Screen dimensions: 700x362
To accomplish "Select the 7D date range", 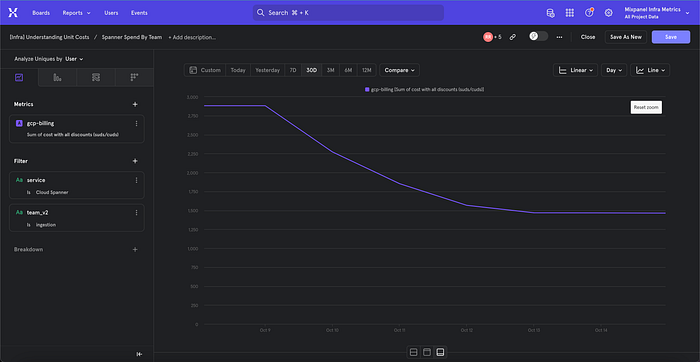I will click(x=293, y=70).
